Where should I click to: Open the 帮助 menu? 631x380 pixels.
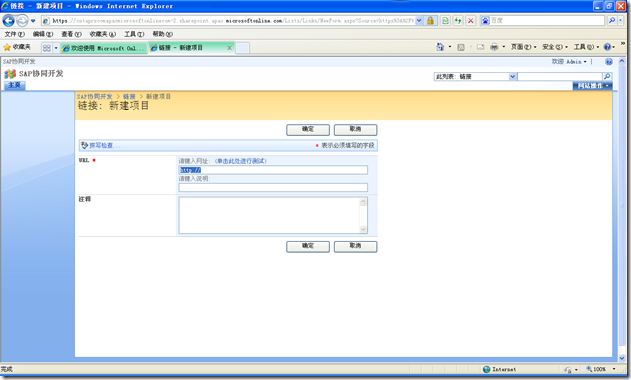pyautogui.click(x=163, y=34)
